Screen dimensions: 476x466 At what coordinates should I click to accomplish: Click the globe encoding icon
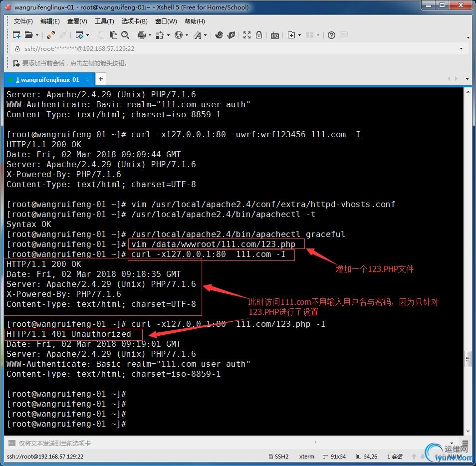click(x=179, y=35)
